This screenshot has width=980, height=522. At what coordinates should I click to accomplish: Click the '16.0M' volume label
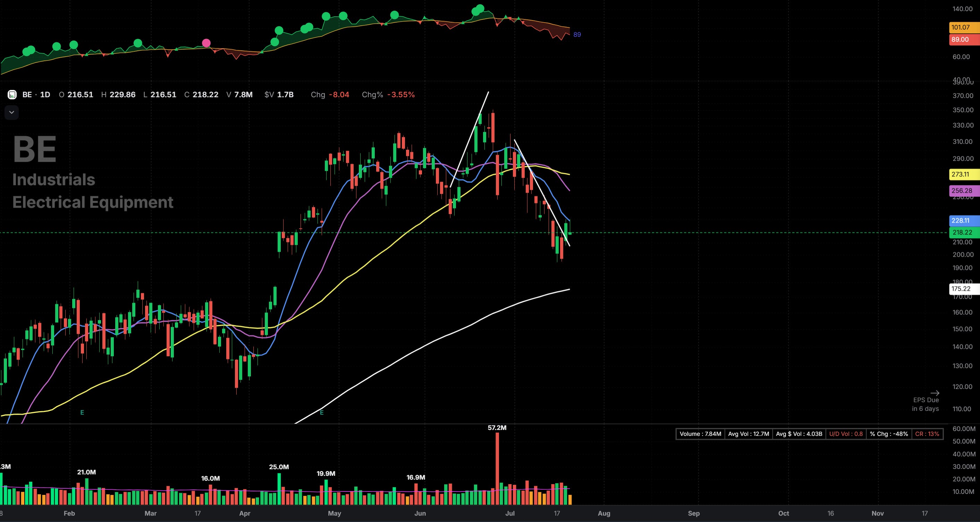(x=210, y=479)
